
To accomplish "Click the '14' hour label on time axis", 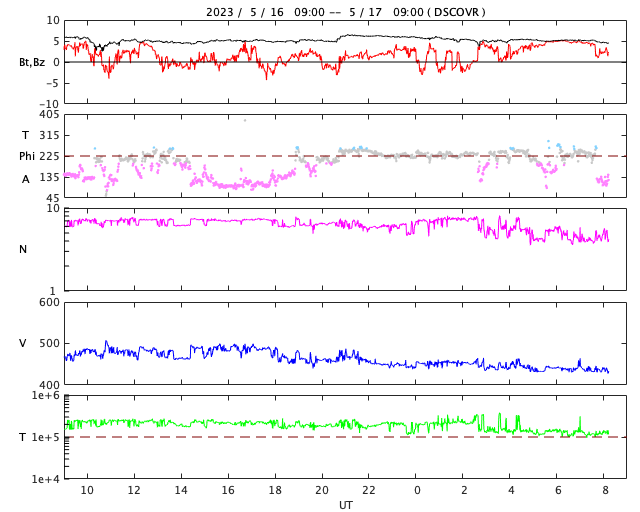I will (181, 490).
